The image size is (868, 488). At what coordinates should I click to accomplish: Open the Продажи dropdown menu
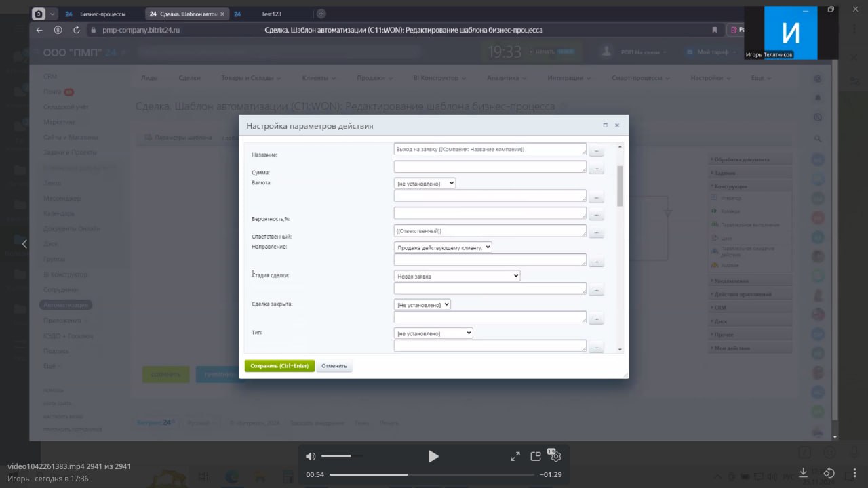pos(374,78)
